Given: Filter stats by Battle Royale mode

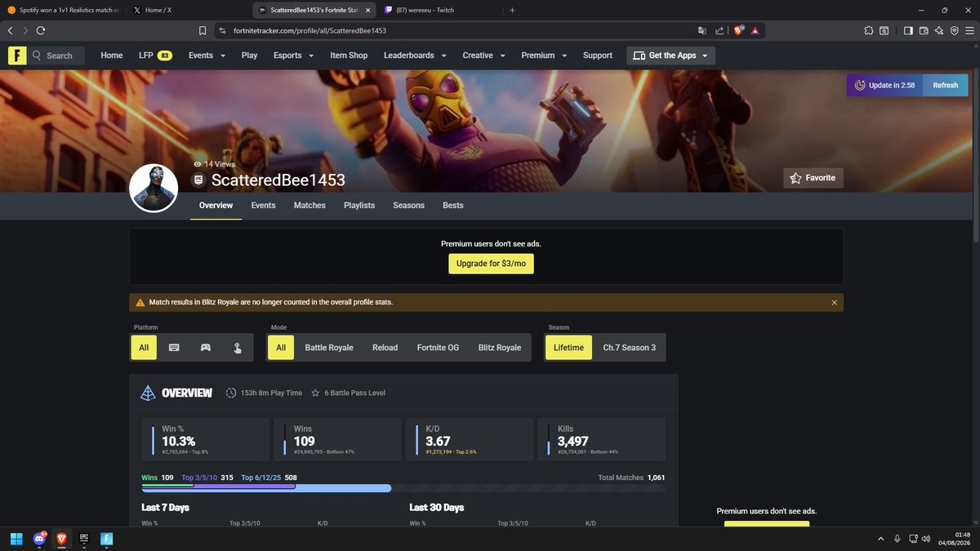Looking at the screenshot, I should point(329,348).
